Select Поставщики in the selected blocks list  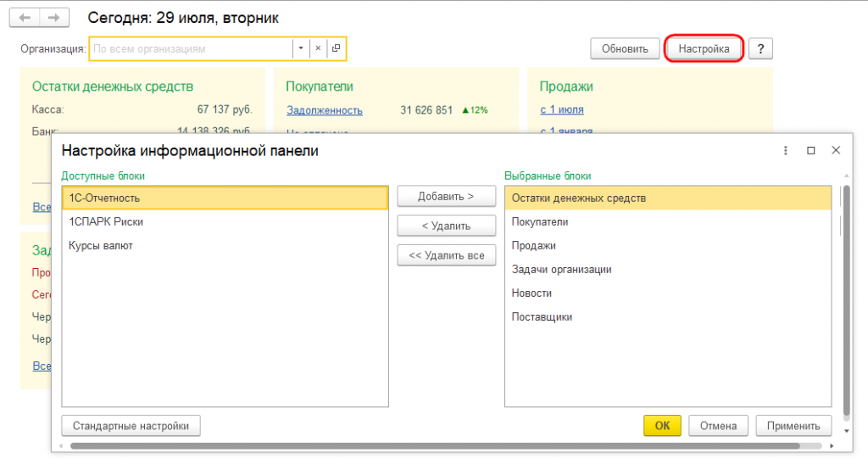(668, 317)
